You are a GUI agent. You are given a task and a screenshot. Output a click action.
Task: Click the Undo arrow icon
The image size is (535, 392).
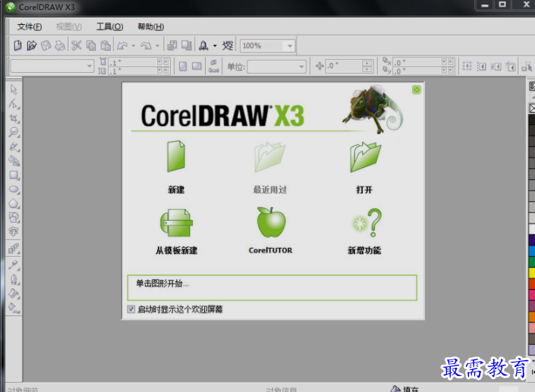[122, 45]
